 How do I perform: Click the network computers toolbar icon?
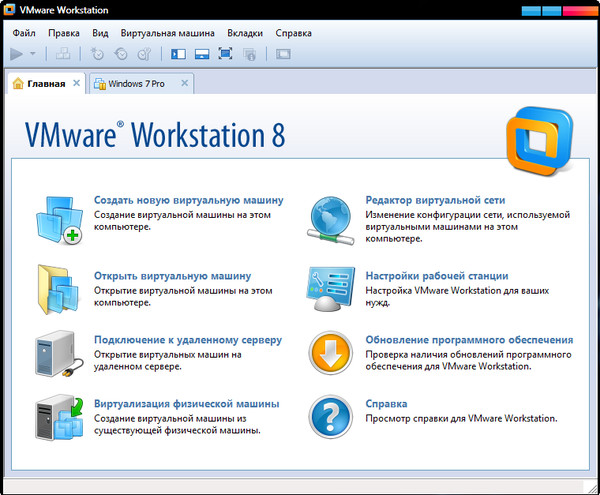point(63,54)
